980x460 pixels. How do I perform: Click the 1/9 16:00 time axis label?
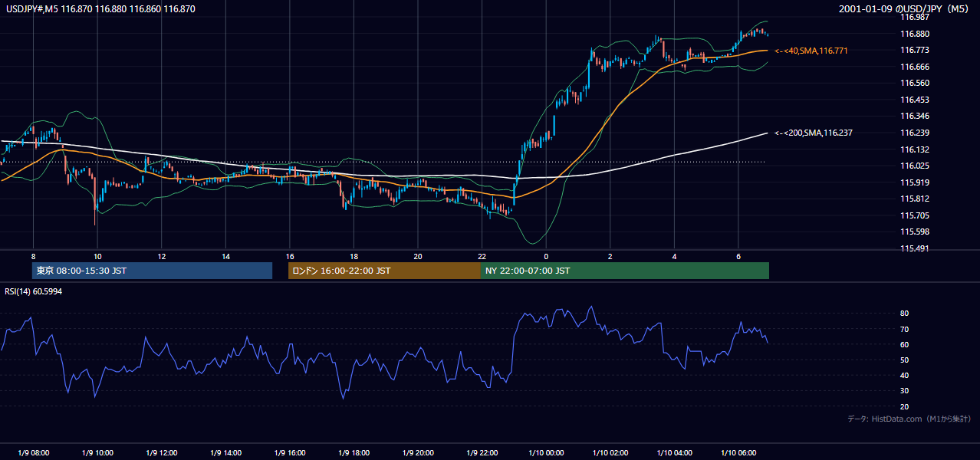[290, 452]
